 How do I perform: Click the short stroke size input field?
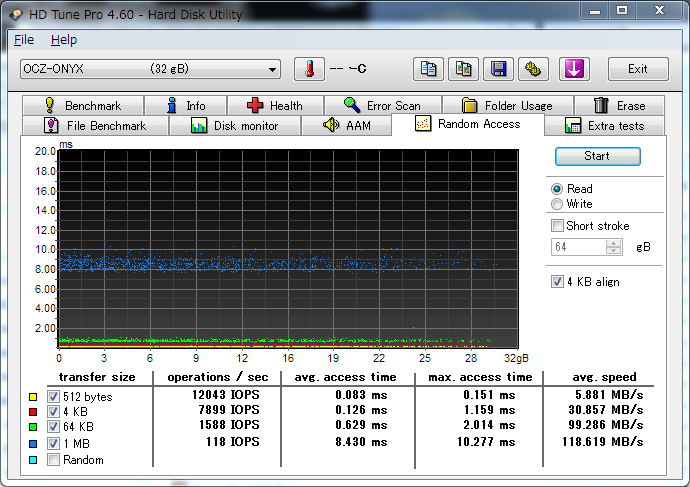coord(578,247)
